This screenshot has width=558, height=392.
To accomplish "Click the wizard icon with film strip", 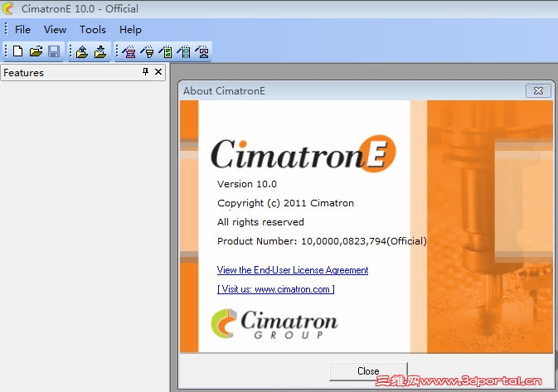I will coord(183,52).
